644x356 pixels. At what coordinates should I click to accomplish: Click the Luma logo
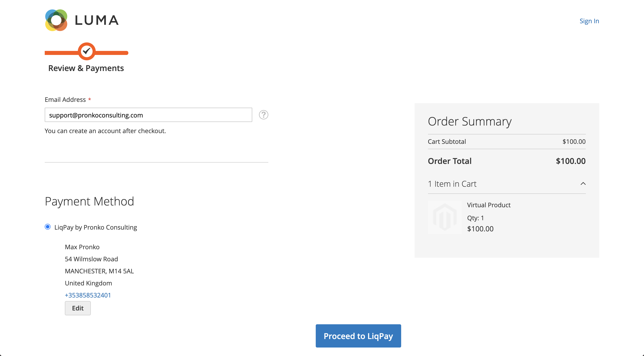pos(81,20)
